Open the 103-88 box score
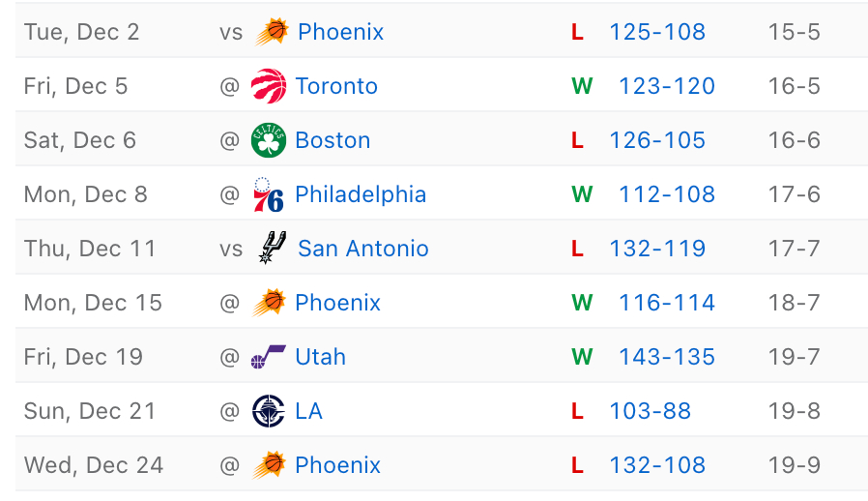 click(x=650, y=411)
